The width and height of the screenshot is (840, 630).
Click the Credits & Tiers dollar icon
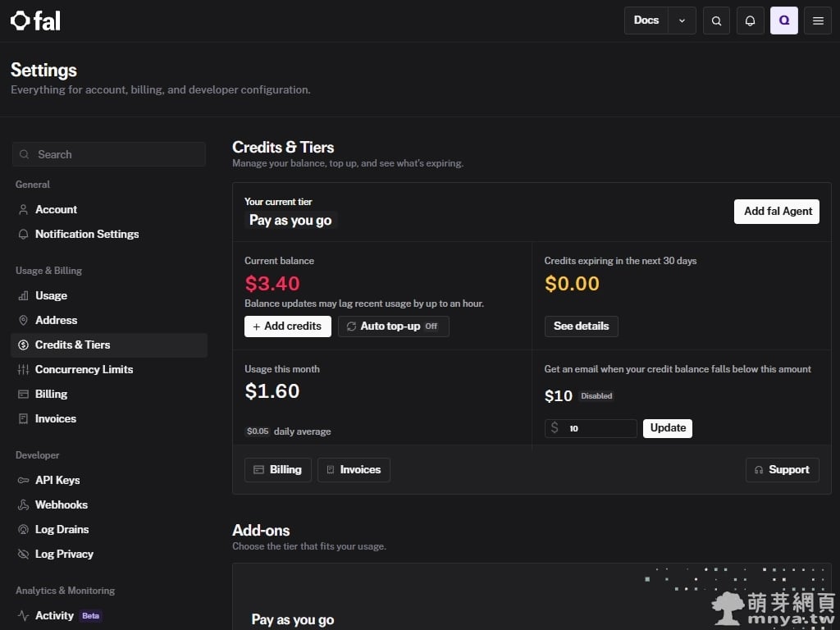23,345
